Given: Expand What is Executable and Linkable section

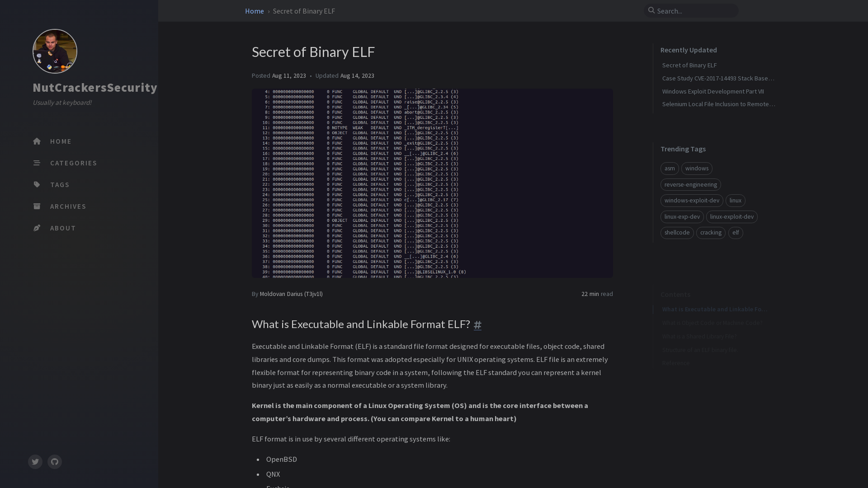Looking at the screenshot, I should [x=714, y=309].
